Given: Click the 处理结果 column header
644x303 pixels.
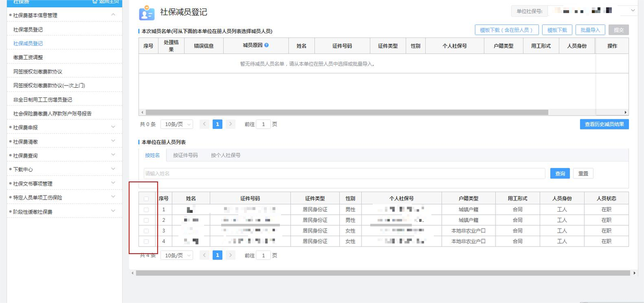Looking at the screenshot, I should [x=171, y=46].
